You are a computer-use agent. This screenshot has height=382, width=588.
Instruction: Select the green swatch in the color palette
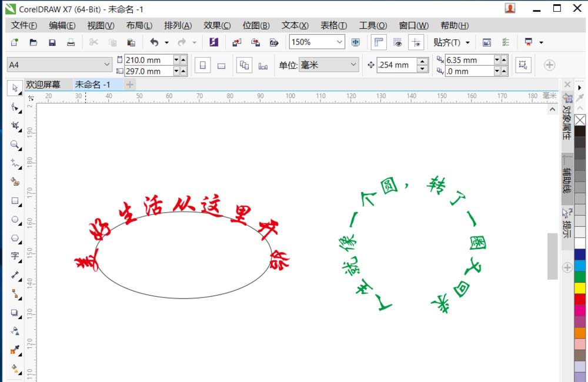(x=581, y=276)
